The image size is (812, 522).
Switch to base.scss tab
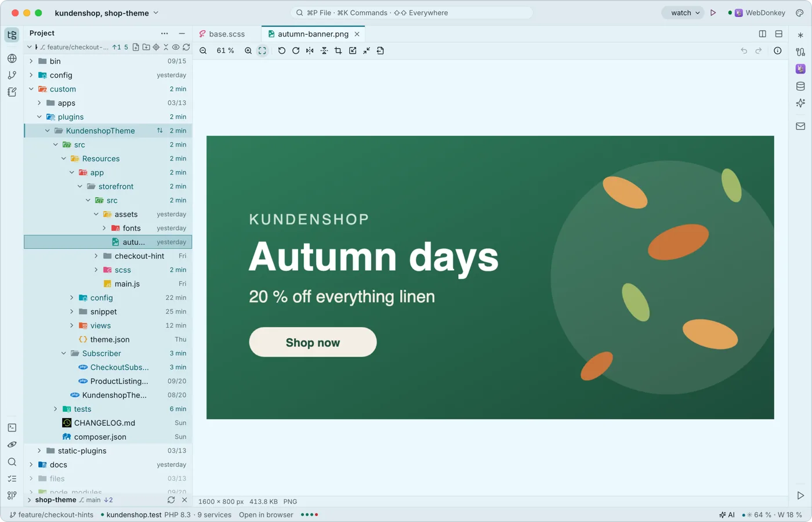coord(222,34)
